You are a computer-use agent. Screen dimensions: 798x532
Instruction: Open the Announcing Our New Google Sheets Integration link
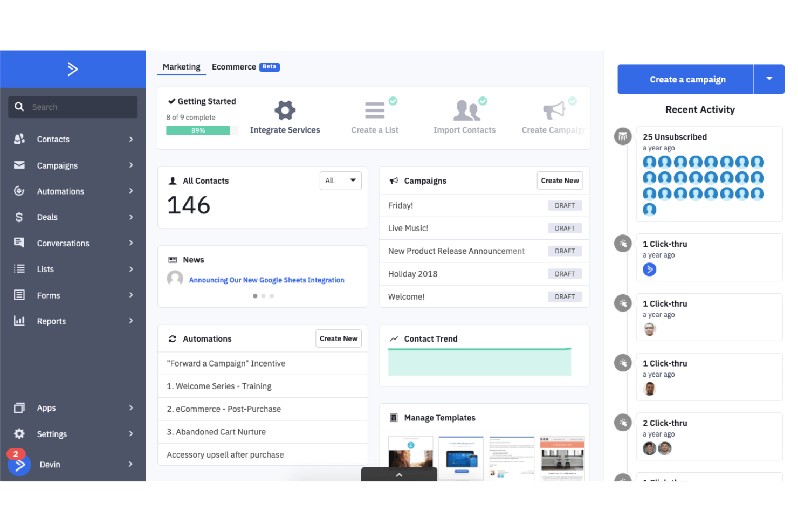[x=266, y=280]
